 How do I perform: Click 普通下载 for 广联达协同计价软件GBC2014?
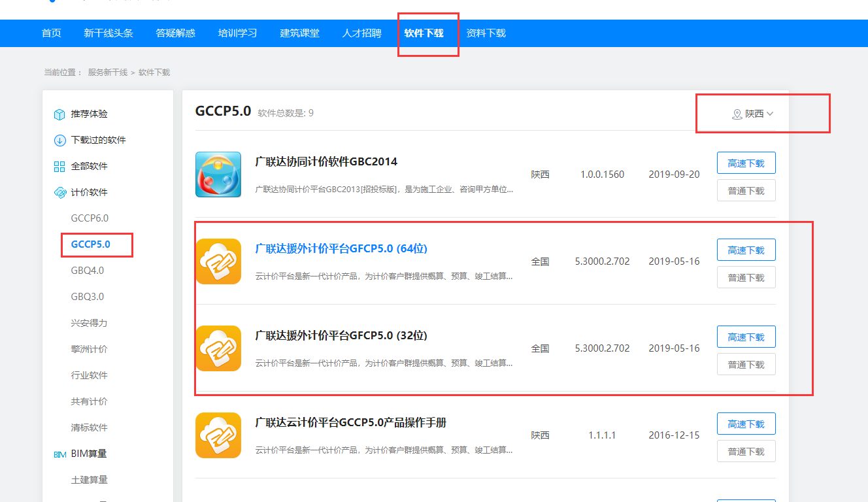(746, 191)
